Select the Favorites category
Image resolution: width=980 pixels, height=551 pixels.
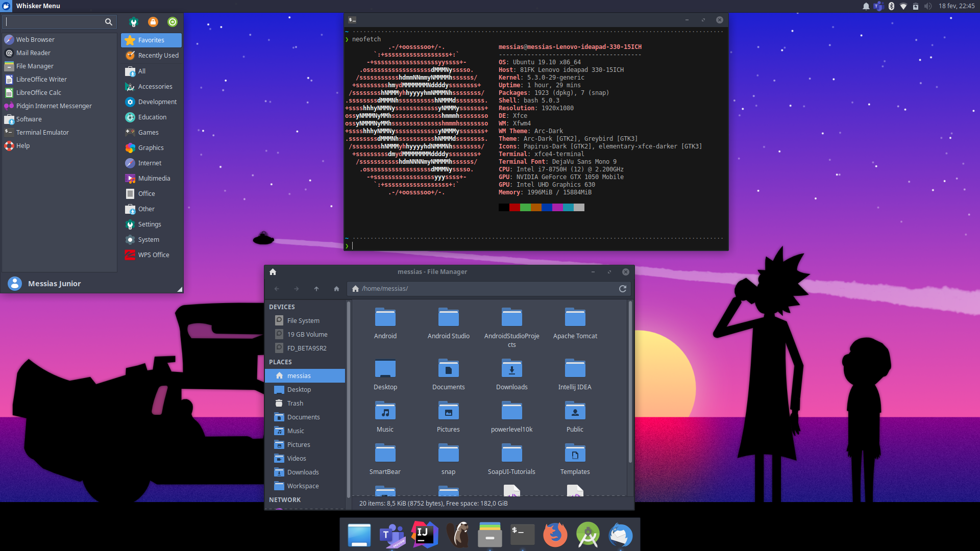click(151, 40)
